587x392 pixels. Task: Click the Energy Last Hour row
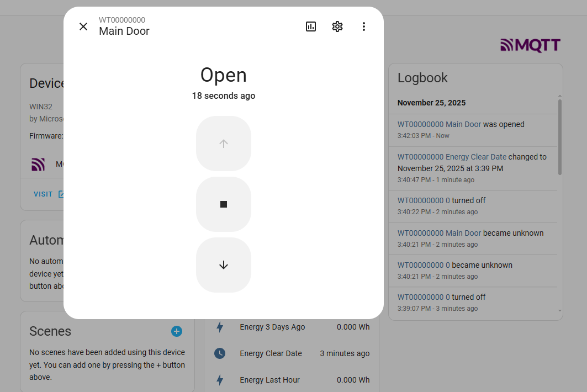pyautogui.click(x=292, y=380)
